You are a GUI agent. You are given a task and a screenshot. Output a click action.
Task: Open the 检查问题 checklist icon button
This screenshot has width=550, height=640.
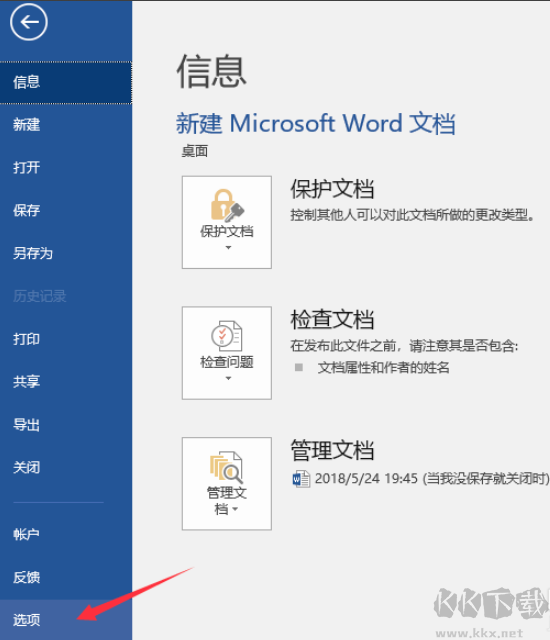227,353
